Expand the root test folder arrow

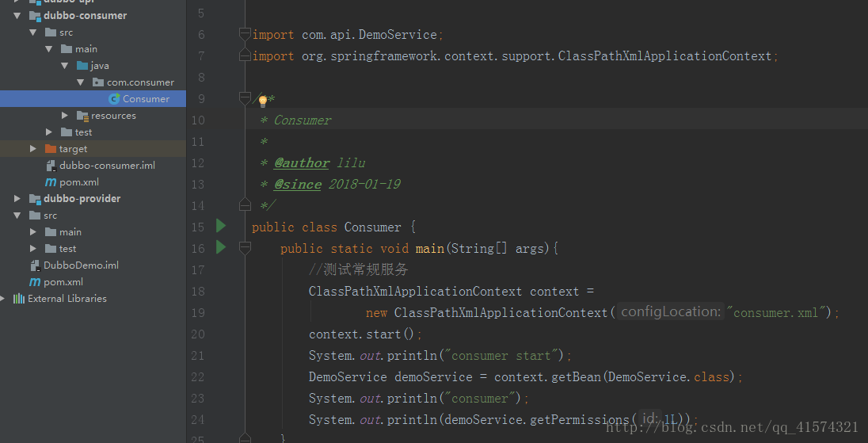tap(33, 248)
